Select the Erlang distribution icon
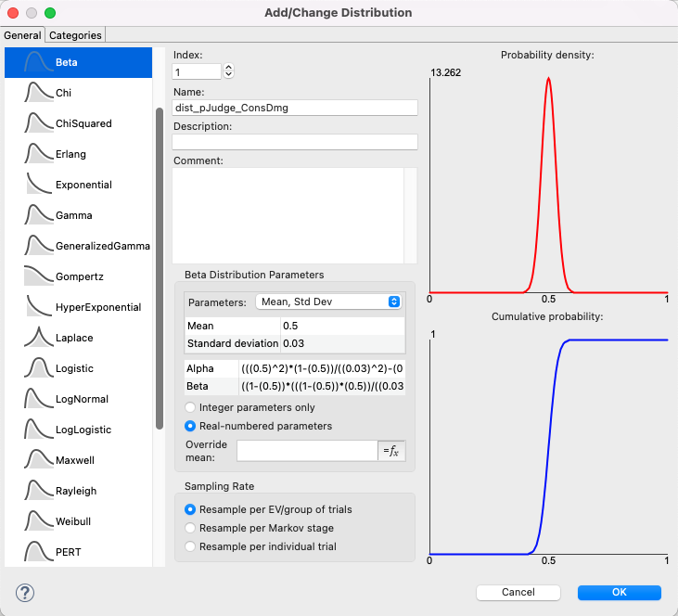 click(x=38, y=154)
